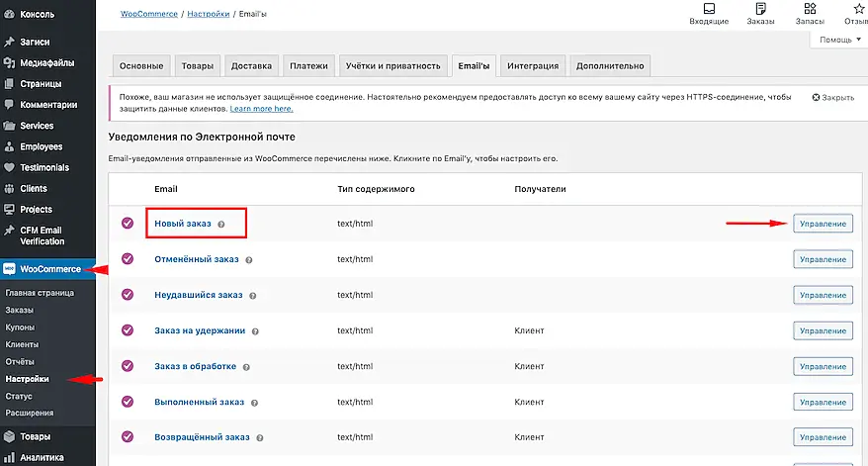Image resolution: width=868 pixels, height=466 pixels.
Task: Toggle enabled status for Новый заказ email
Action: [128, 224]
